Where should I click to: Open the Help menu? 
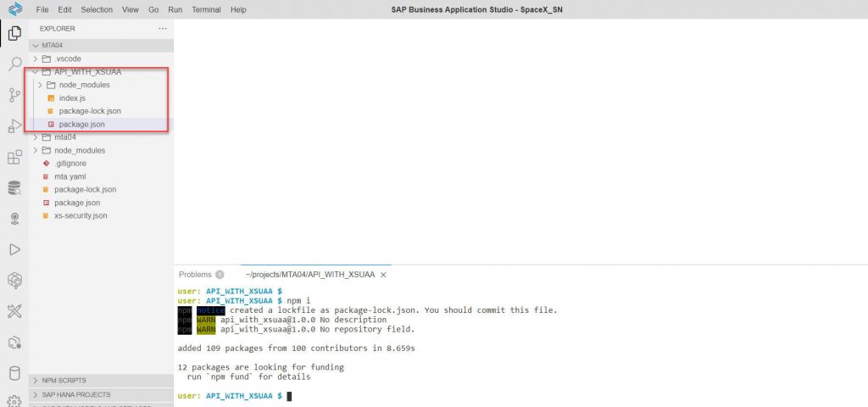pos(238,9)
